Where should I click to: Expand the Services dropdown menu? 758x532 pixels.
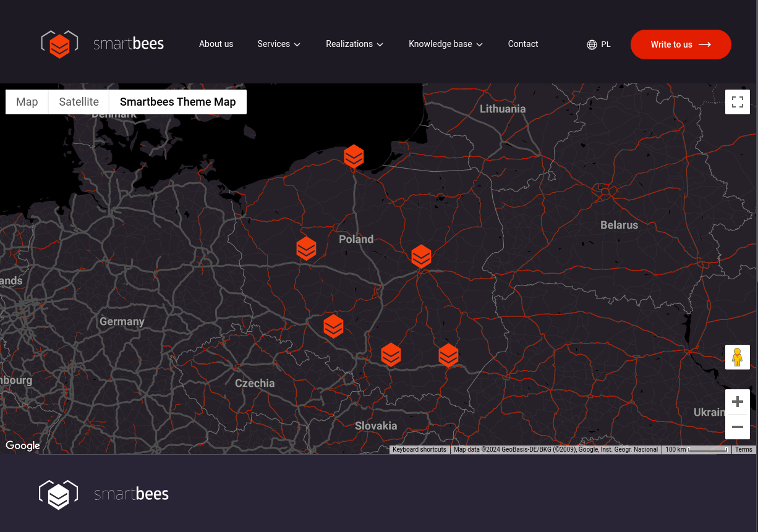pos(279,44)
